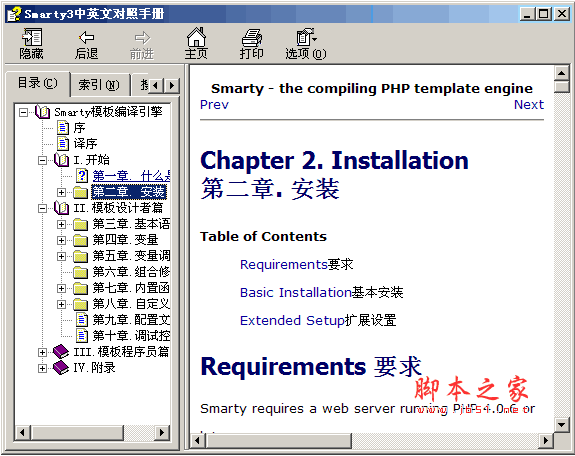Click the CHM help icon in title bar
The height and width of the screenshot is (456, 575).
[15, 14]
